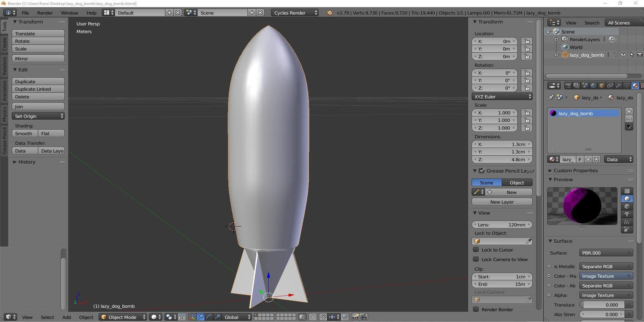Open the XYZ Euler rotation mode dropdown
The width and height of the screenshot is (644, 322).
pos(502,97)
